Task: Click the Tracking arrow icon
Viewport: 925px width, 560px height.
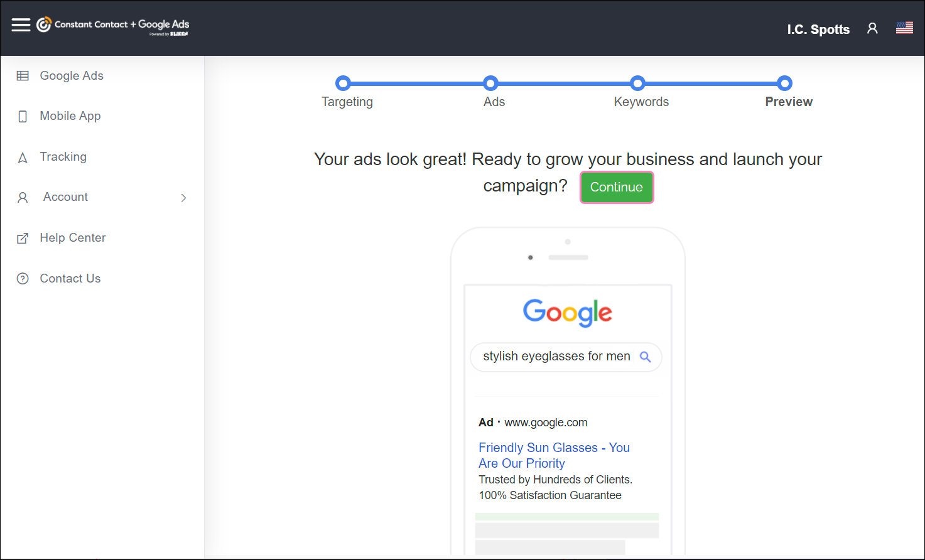Action: [23, 158]
